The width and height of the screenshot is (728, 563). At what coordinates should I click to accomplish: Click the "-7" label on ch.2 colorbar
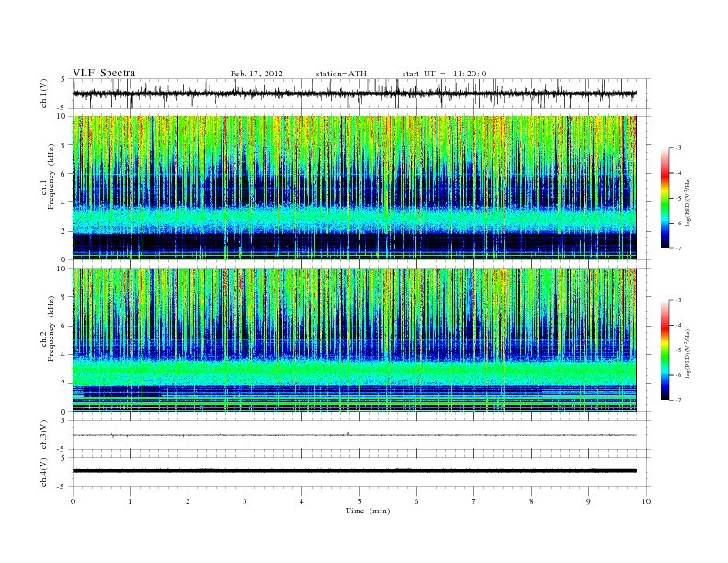click(678, 400)
